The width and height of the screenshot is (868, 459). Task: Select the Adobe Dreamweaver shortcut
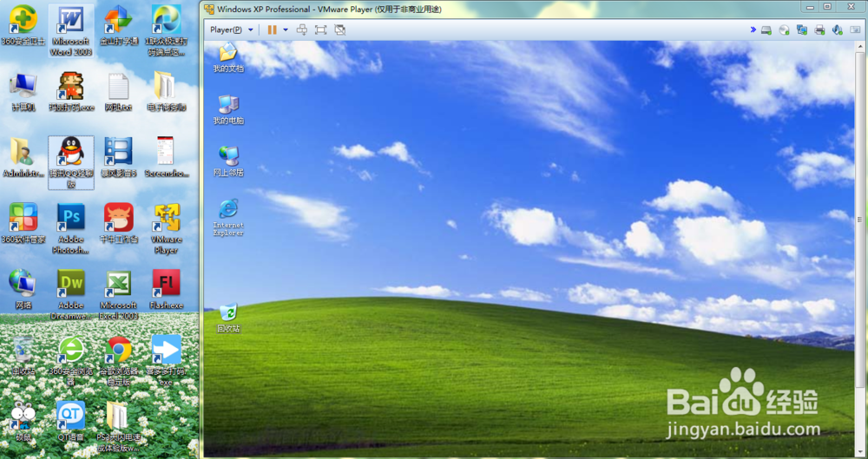pyautogui.click(x=71, y=294)
